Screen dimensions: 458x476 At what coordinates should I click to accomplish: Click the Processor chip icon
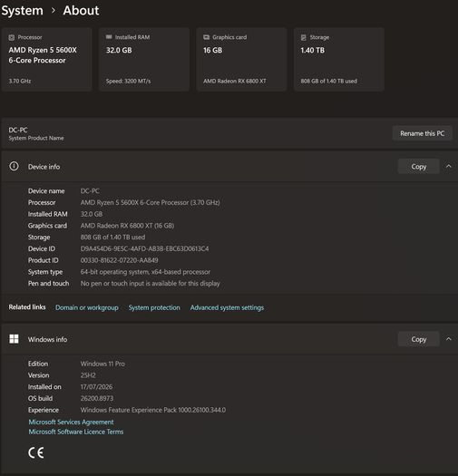pyautogui.click(x=12, y=38)
